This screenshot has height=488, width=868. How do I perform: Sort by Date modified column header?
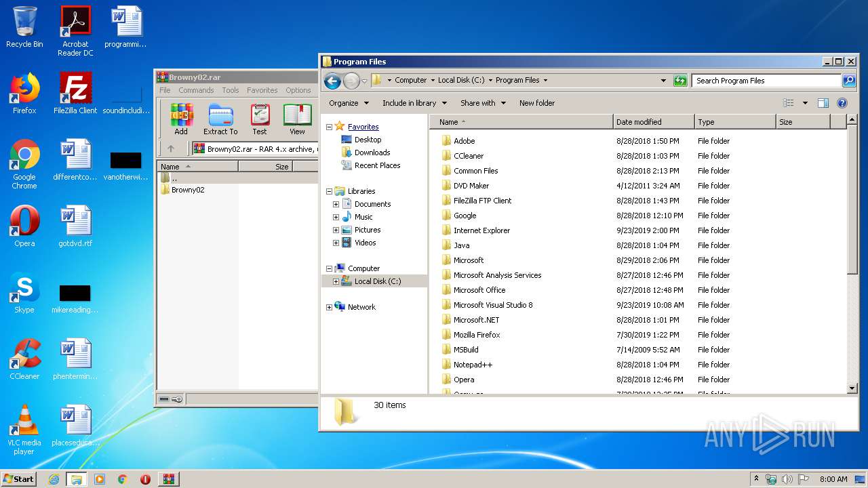654,122
